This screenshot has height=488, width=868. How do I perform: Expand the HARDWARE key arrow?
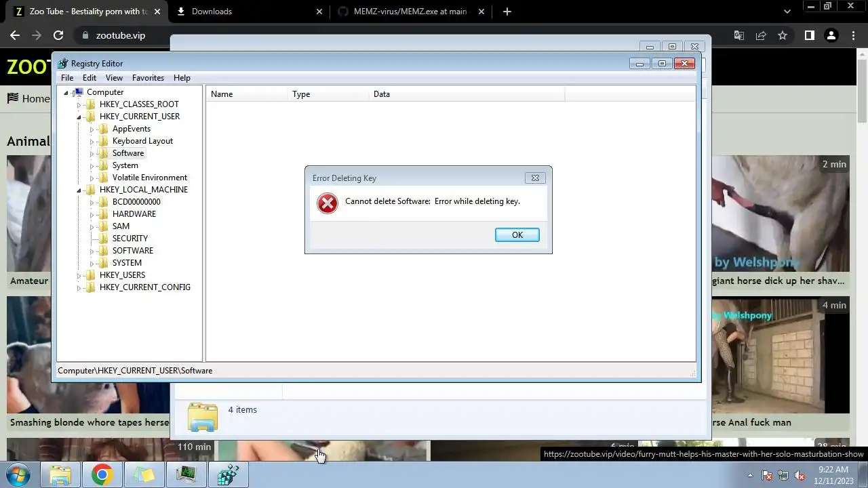92,215
